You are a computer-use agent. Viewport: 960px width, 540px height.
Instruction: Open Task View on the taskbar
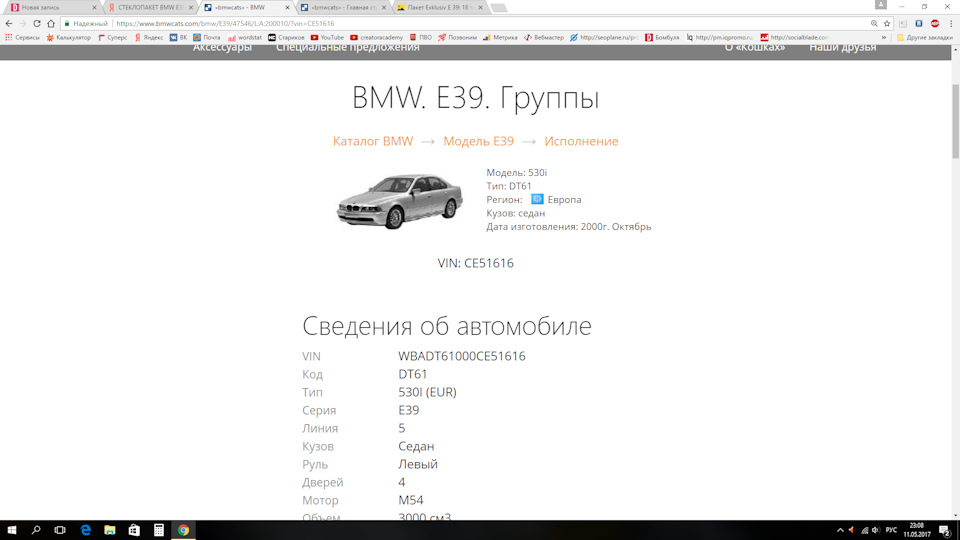(60, 530)
